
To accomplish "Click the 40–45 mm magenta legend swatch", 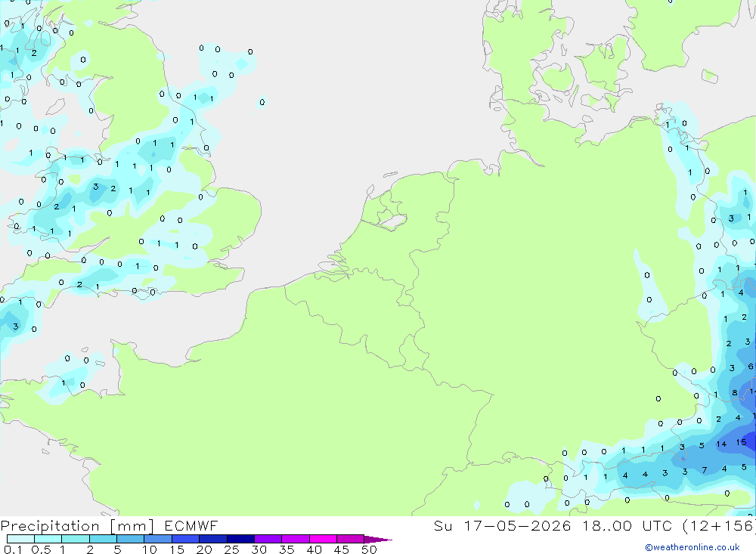I will tap(323, 539).
